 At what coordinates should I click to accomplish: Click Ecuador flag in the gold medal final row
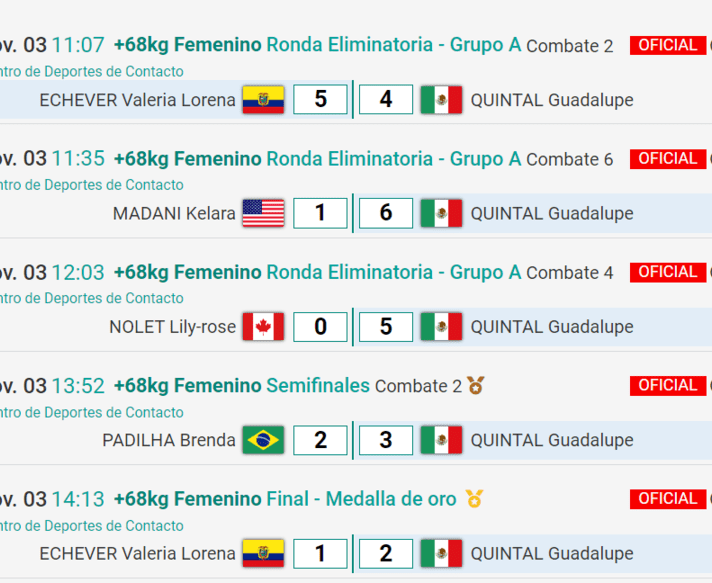tap(263, 553)
